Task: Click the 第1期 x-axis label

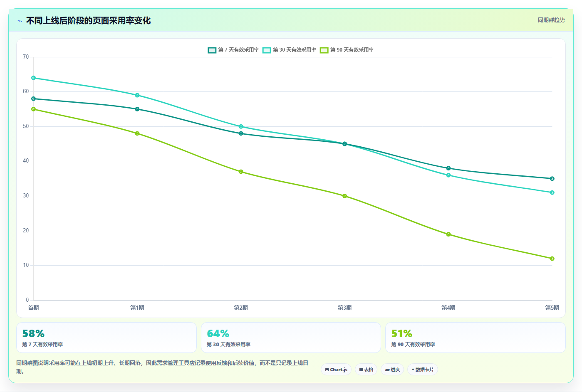Action: [x=137, y=308]
